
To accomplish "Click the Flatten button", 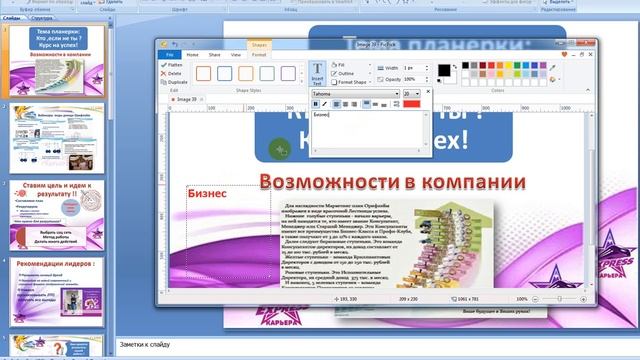I will [x=171, y=65].
